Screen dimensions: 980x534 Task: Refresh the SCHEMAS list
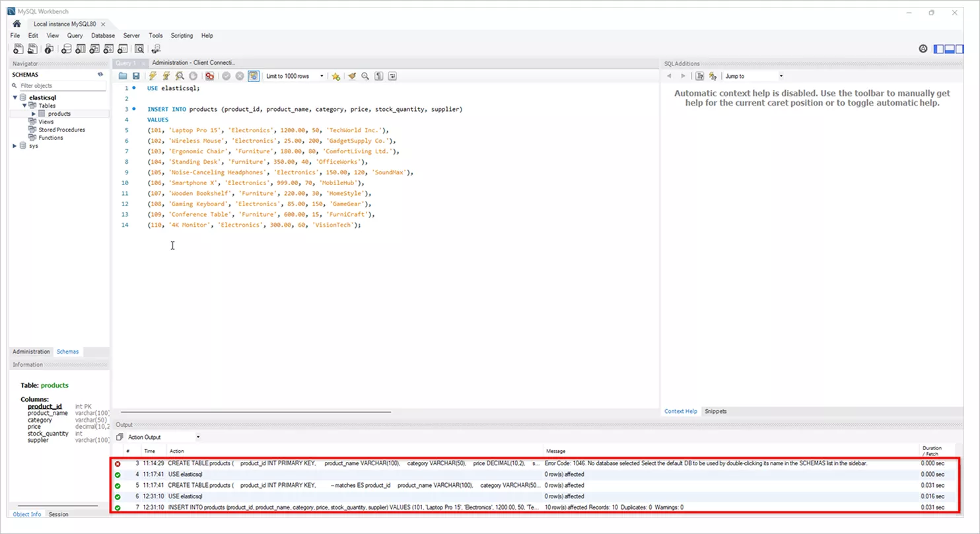pos(100,75)
